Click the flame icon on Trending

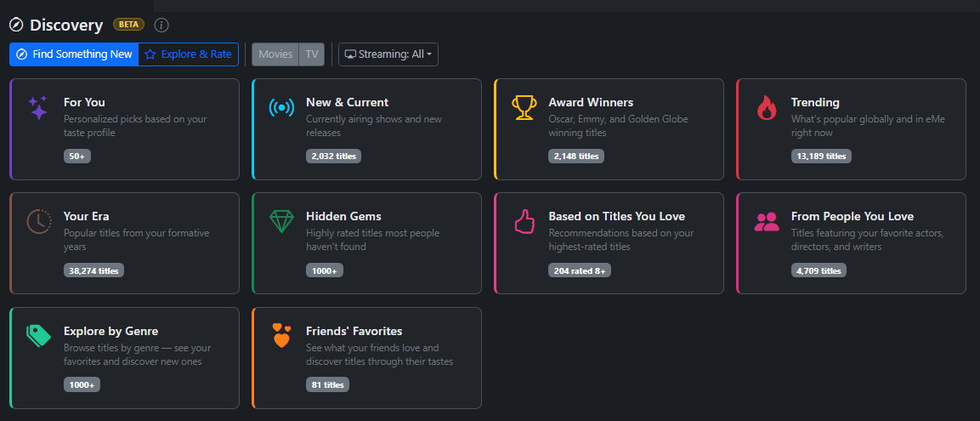(x=766, y=108)
